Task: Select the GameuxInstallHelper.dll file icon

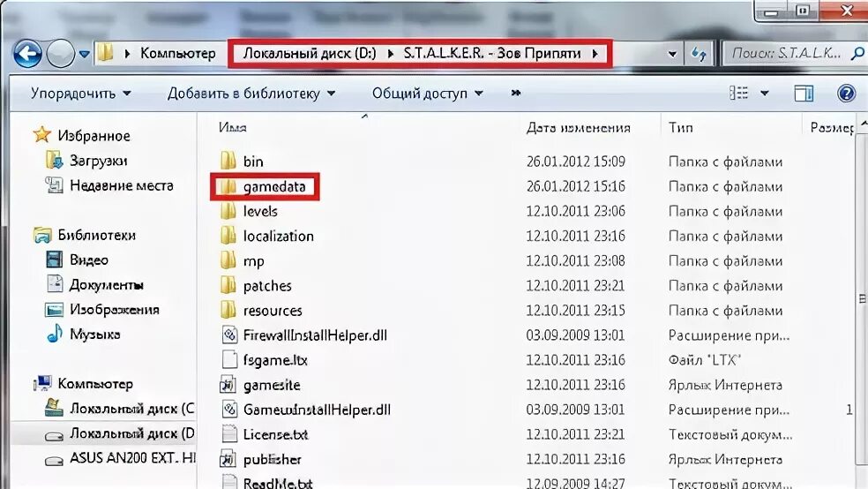Action: (x=229, y=410)
